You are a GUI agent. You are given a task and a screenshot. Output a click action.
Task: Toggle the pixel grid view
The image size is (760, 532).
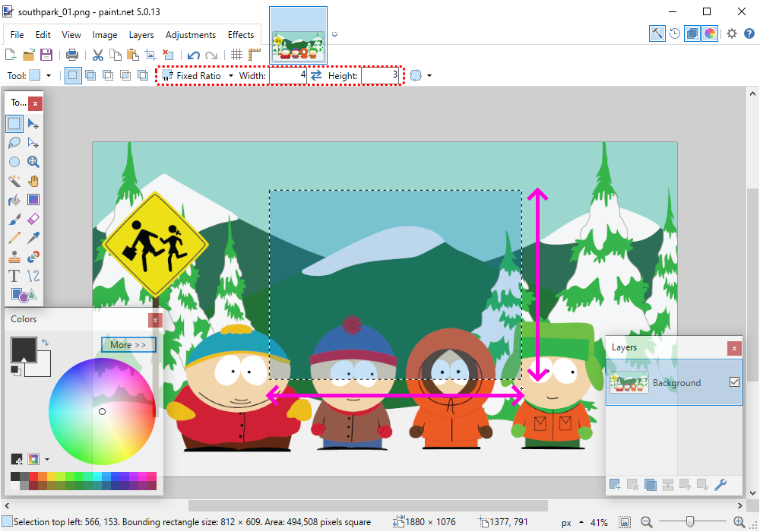pyautogui.click(x=236, y=55)
